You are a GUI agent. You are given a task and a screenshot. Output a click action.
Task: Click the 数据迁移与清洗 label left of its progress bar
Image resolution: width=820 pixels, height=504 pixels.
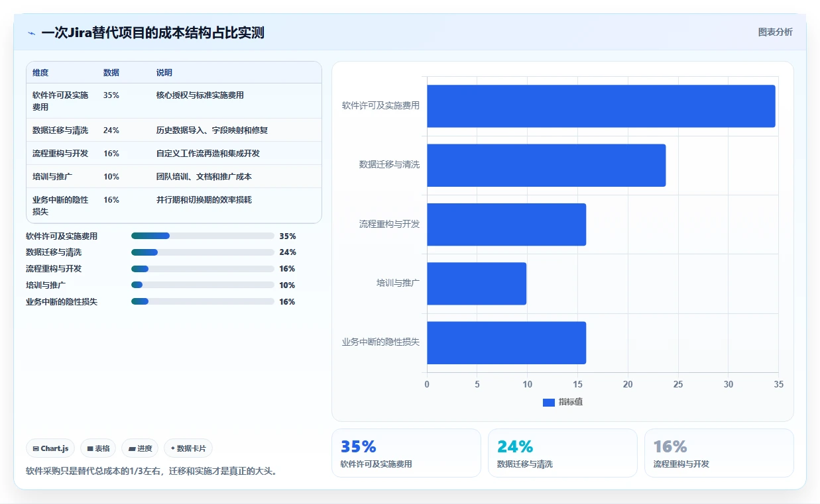tap(54, 252)
